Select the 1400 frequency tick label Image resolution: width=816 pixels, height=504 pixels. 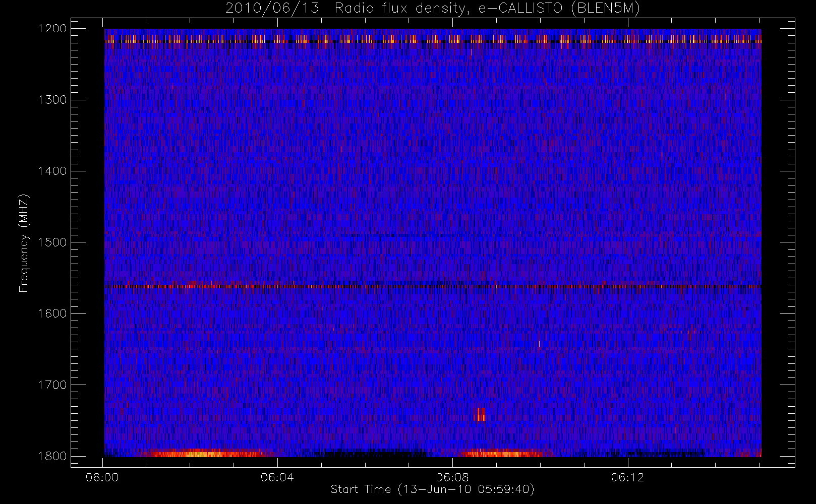[x=52, y=171]
